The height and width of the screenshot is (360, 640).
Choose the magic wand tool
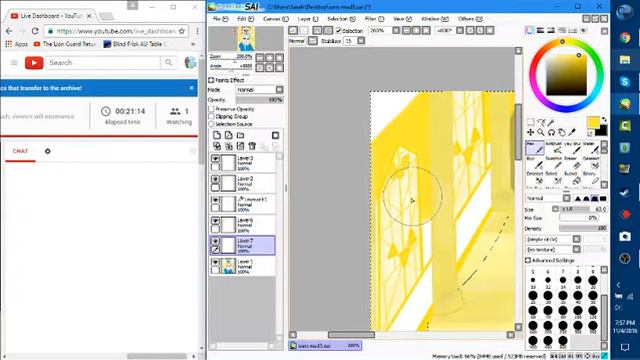pos(551,122)
